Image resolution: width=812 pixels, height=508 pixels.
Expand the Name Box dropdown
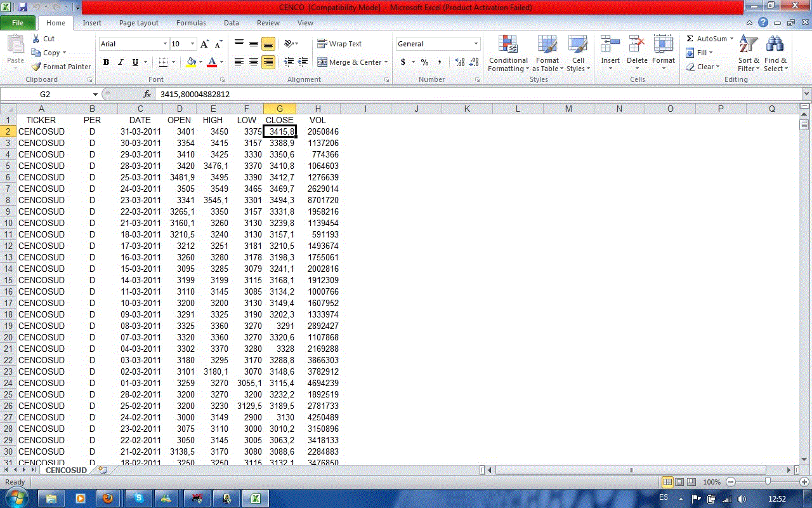click(x=96, y=94)
